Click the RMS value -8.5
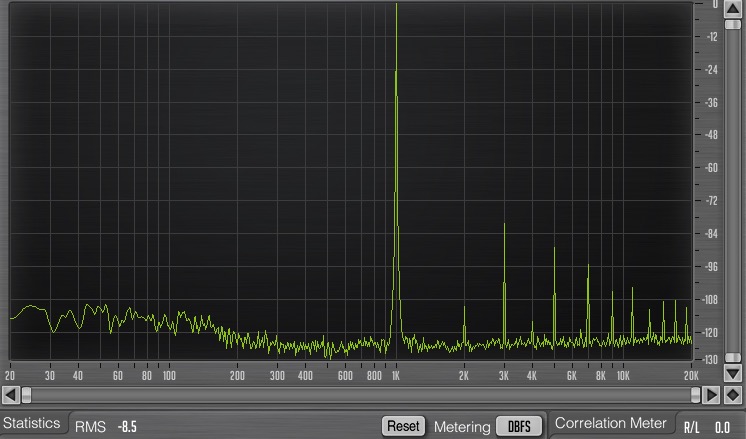This screenshot has width=746, height=439. pyautogui.click(x=127, y=427)
